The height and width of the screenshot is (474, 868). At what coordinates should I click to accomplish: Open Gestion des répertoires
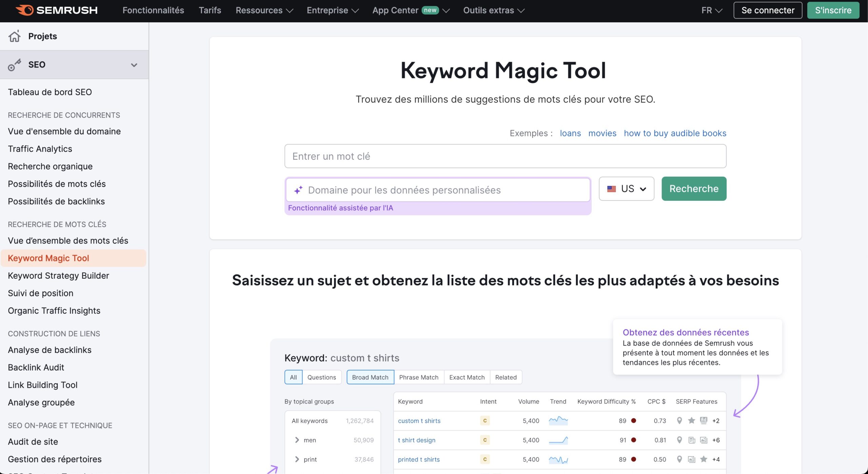click(55, 459)
